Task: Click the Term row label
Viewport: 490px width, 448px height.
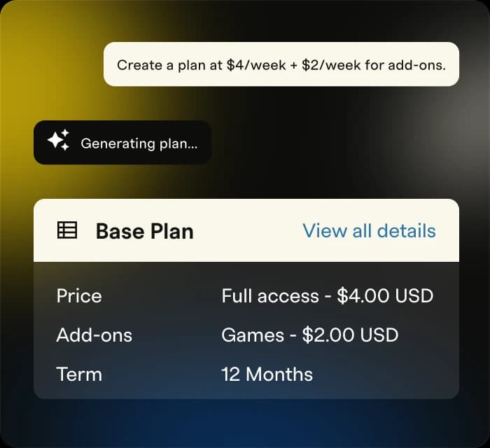Action: coord(78,374)
